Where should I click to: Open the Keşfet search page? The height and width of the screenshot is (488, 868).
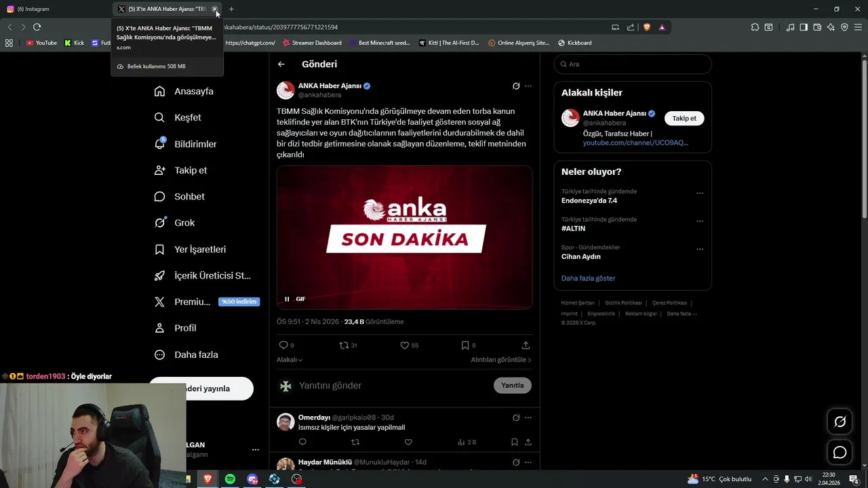178,117
